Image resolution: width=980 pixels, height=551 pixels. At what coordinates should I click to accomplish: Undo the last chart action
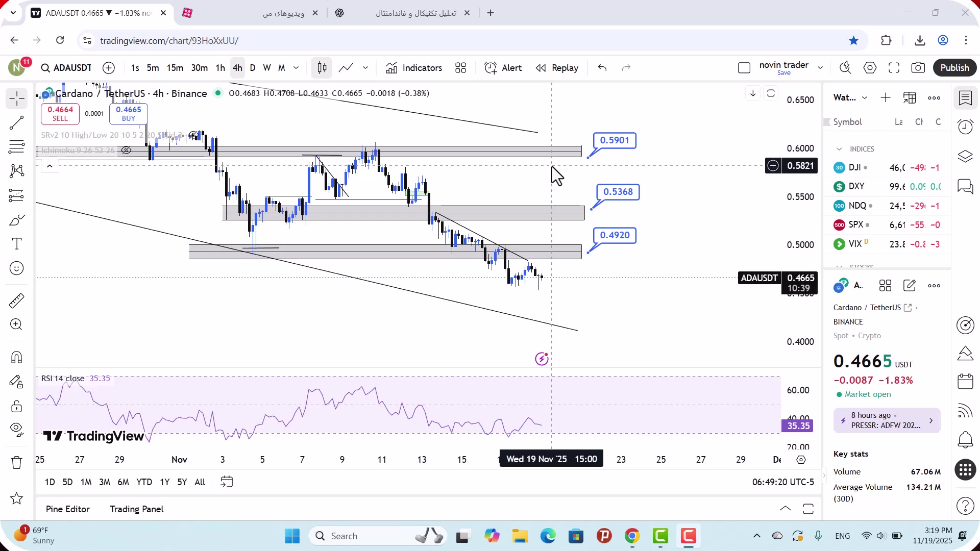pyautogui.click(x=602, y=68)
